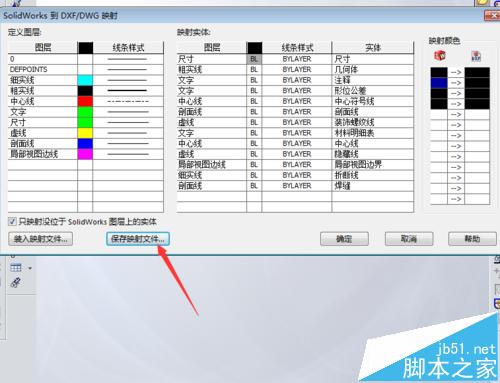This screenshot has height=383, width=500.
Task: Click the thick line style of 粗实线 layer
Action: (x=128, y=91)
